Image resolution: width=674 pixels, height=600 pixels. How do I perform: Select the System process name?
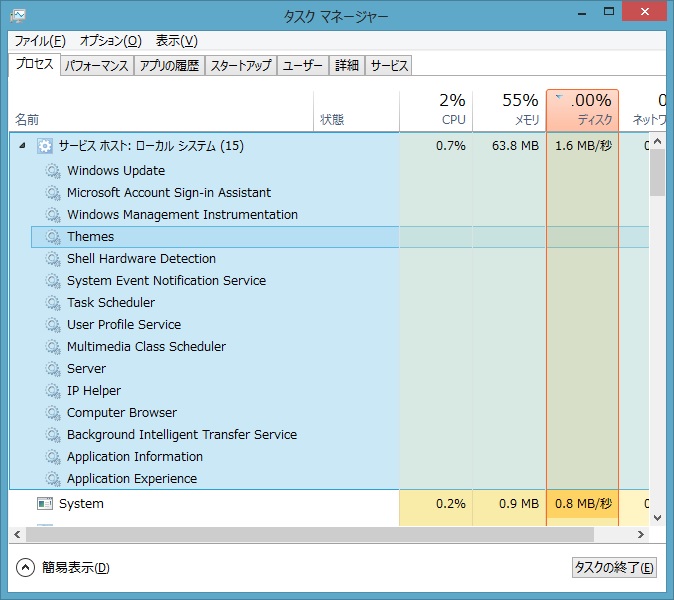81,503
